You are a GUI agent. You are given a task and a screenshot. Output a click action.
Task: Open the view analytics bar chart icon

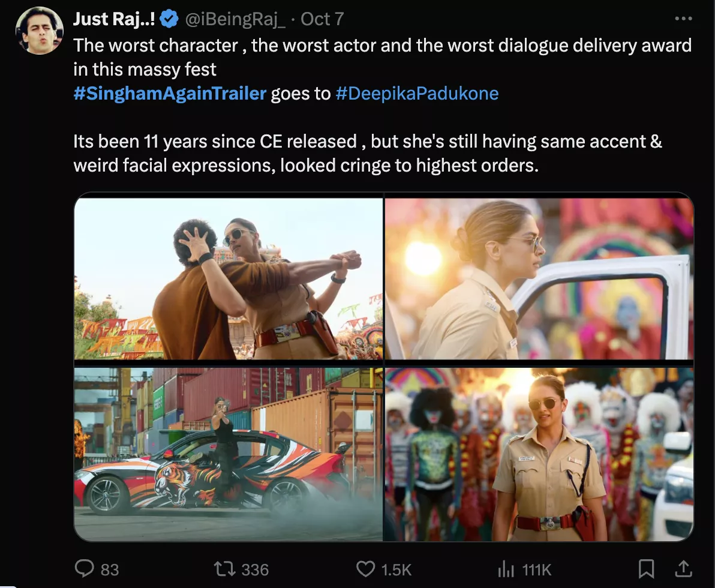click(506, 569)
